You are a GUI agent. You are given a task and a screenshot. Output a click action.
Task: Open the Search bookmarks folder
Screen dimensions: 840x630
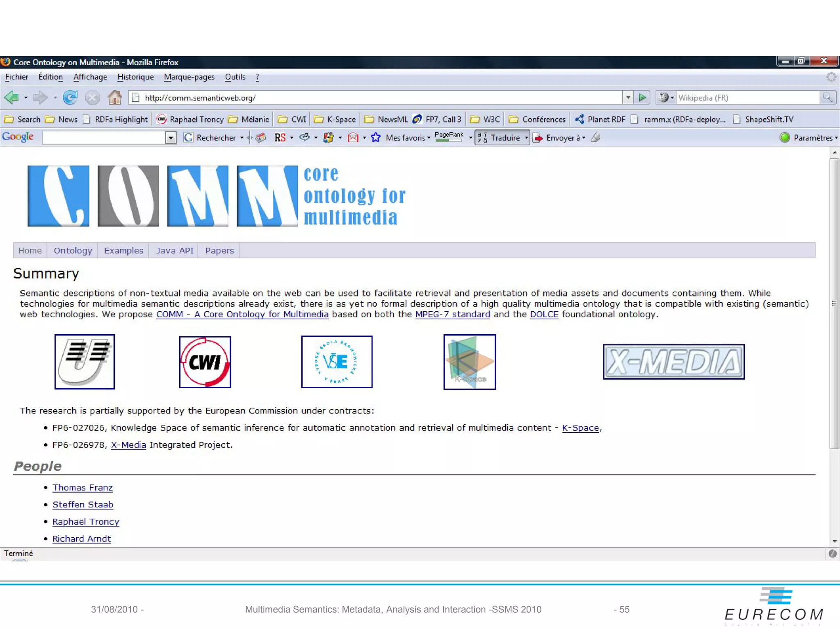coord(22,119)
